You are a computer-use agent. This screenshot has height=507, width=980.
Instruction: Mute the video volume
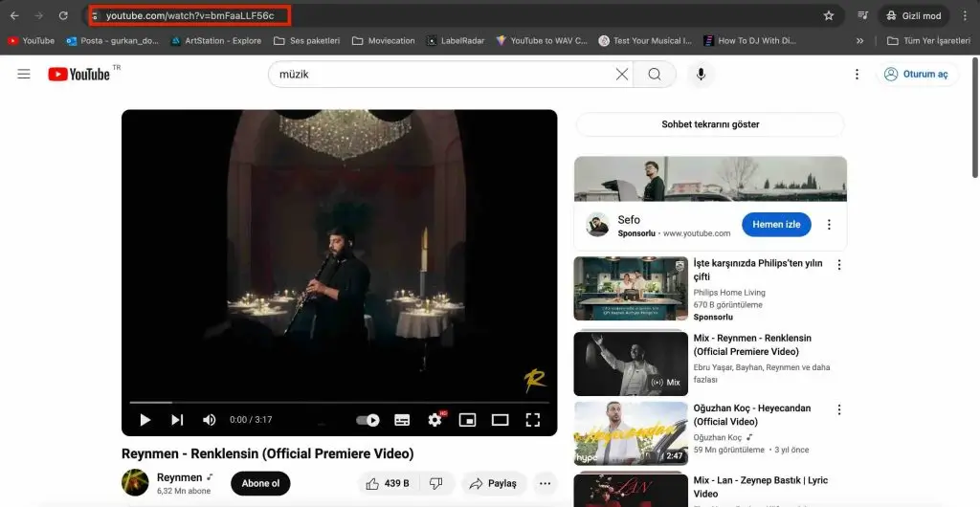point(209,420)
